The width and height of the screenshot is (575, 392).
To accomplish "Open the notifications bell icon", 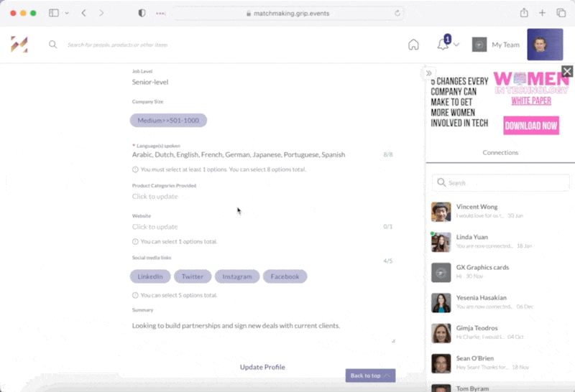I will tap(443, 45).
